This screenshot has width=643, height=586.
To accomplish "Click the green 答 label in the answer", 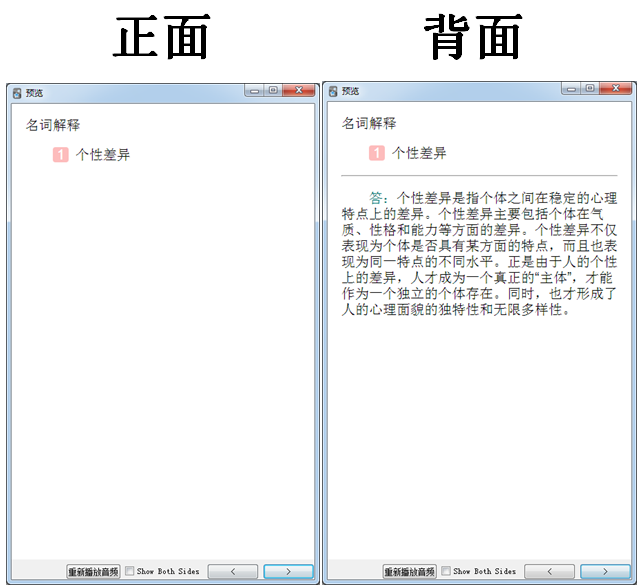I will click(376, 198).
